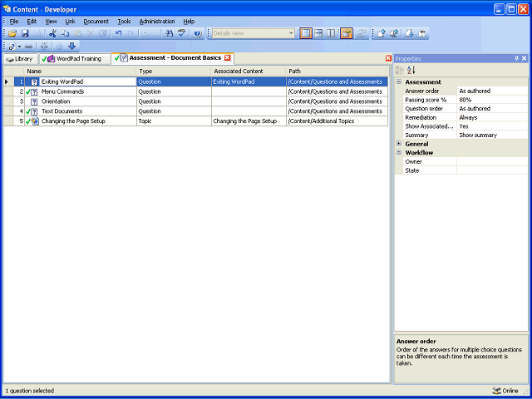Save the document with the floppy icon
This screenshot has width=532, height=399.
[25, 33]
